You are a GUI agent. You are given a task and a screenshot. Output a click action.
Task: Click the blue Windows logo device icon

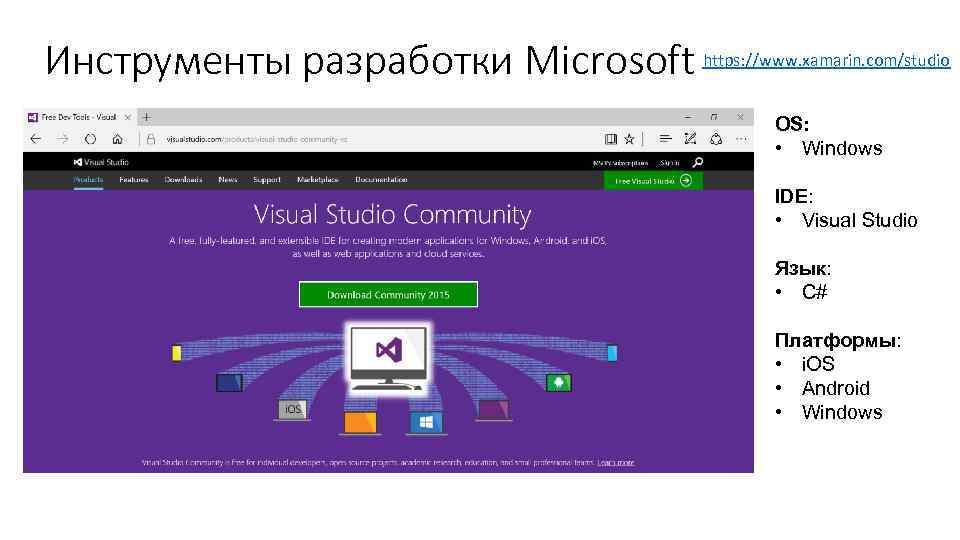426,422
